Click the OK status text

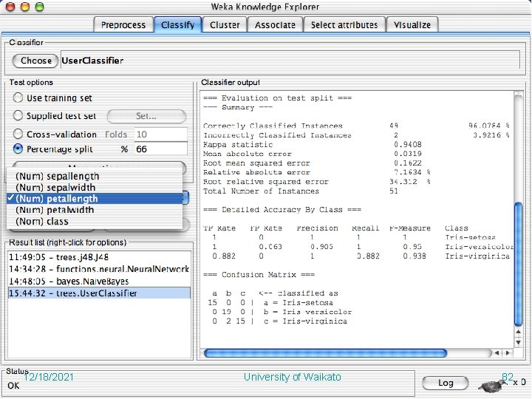(x=13, y=386)
